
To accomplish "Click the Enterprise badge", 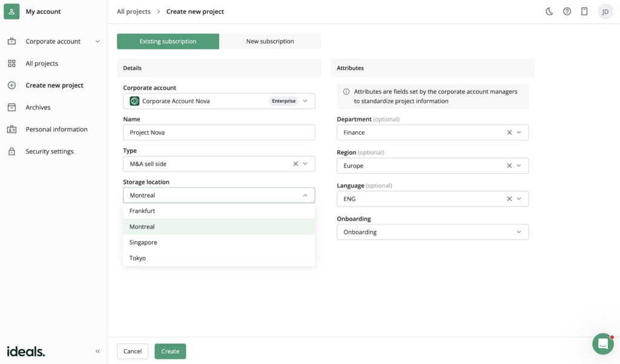I will 284,101.
